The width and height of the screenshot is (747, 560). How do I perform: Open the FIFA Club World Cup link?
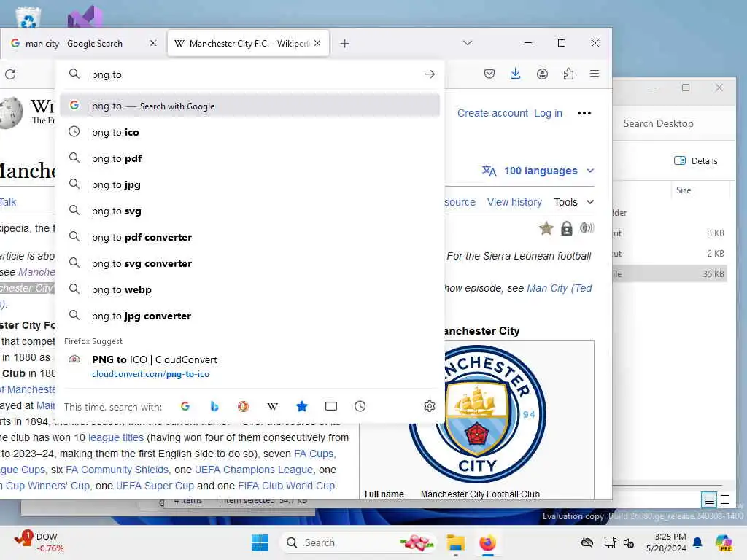click(286, 486)
